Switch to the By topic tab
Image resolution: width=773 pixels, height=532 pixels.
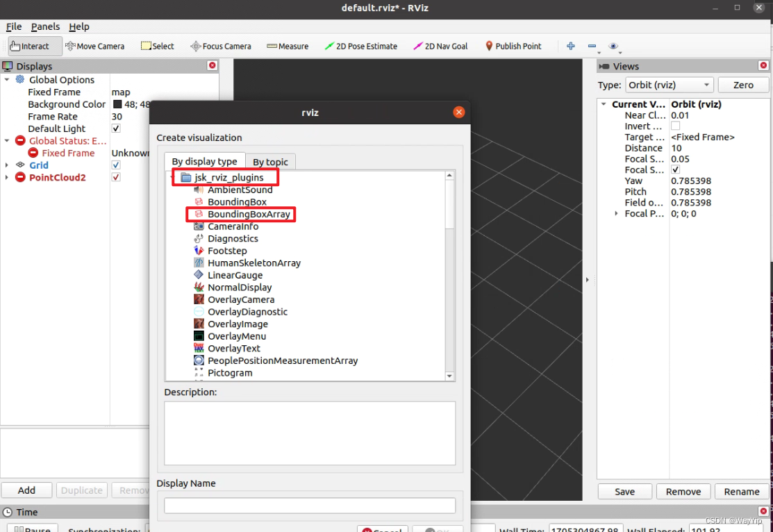click(x=271, y=160)
